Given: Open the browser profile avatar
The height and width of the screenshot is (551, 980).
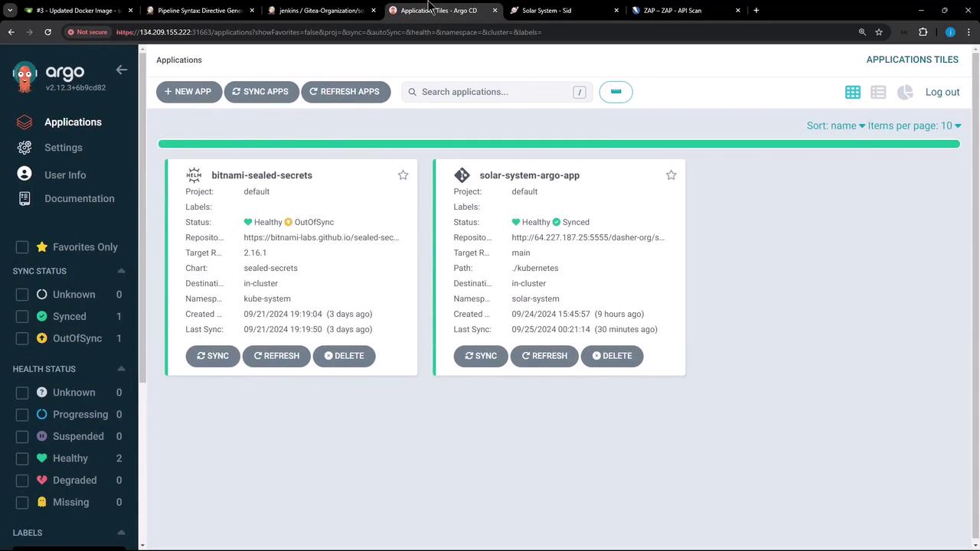Looking at the screenshot, I should tap(950, 32).
